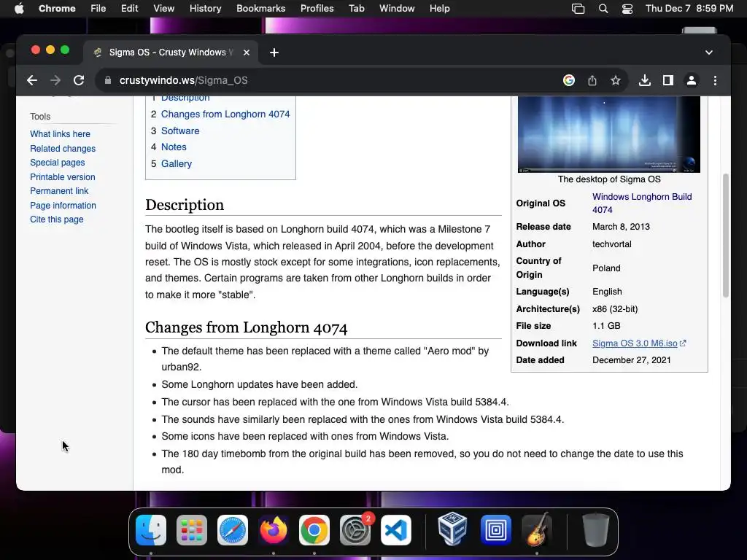Select the Sigma OS - Crusty Windows tab
The height and width of the screenshot is (560, 747).
(171, 52)
